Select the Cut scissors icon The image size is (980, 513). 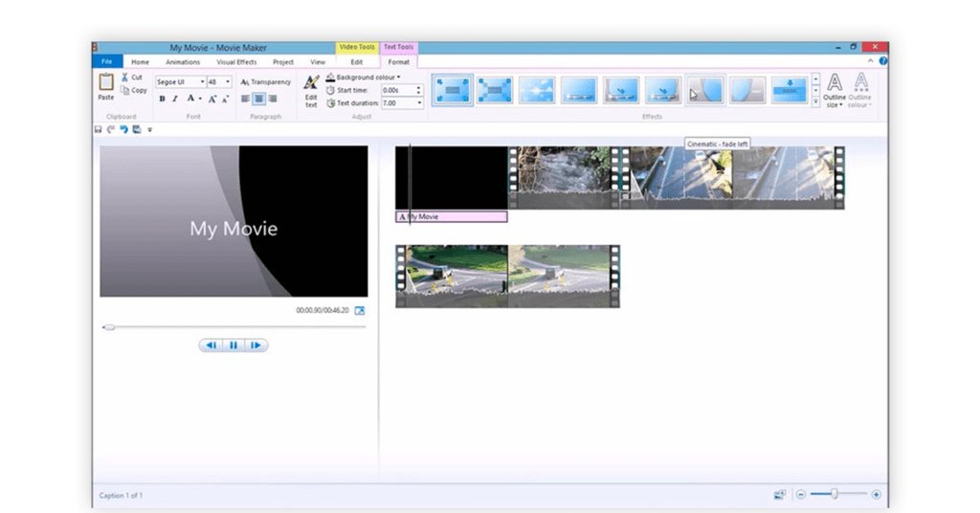tap(125, 77)
